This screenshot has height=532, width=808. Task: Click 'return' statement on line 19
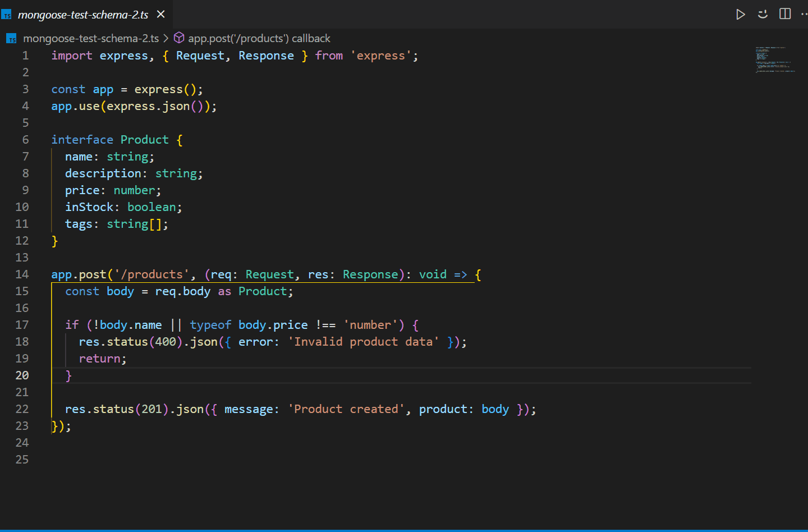pos(100,359)
